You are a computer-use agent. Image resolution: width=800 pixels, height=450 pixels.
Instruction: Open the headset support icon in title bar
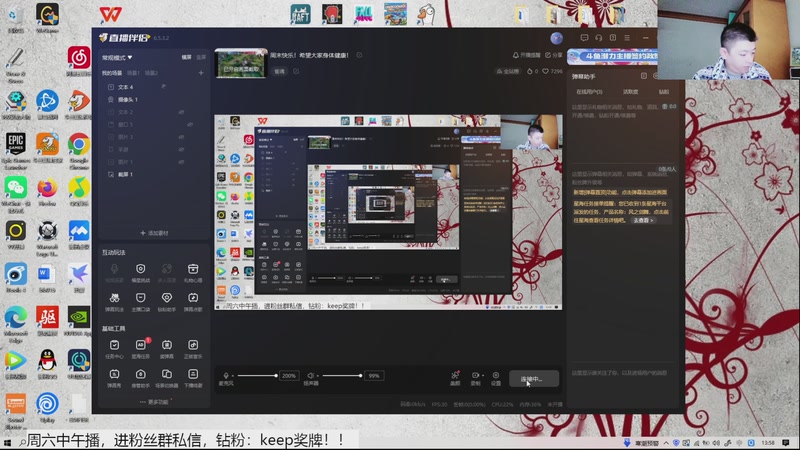[x=598, y=38]
